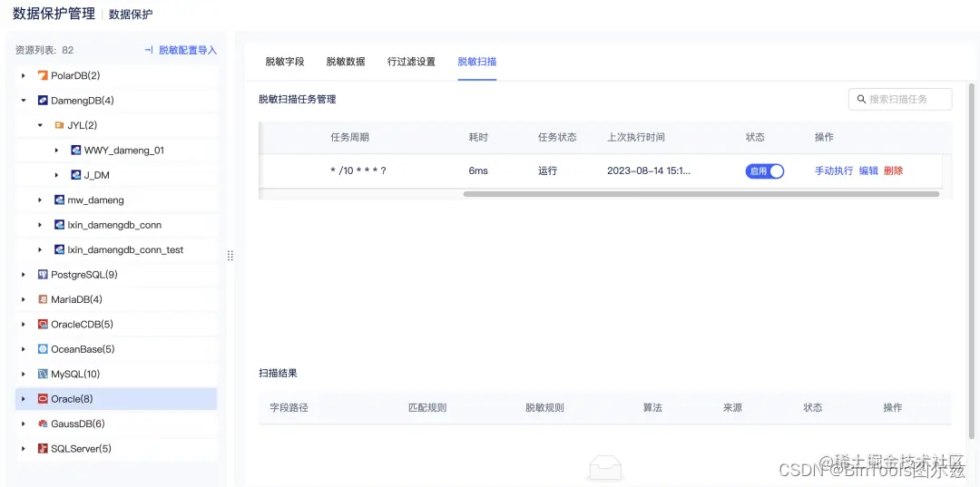
Task: Click the DamengDB database icon
Action: click(43, 101)
